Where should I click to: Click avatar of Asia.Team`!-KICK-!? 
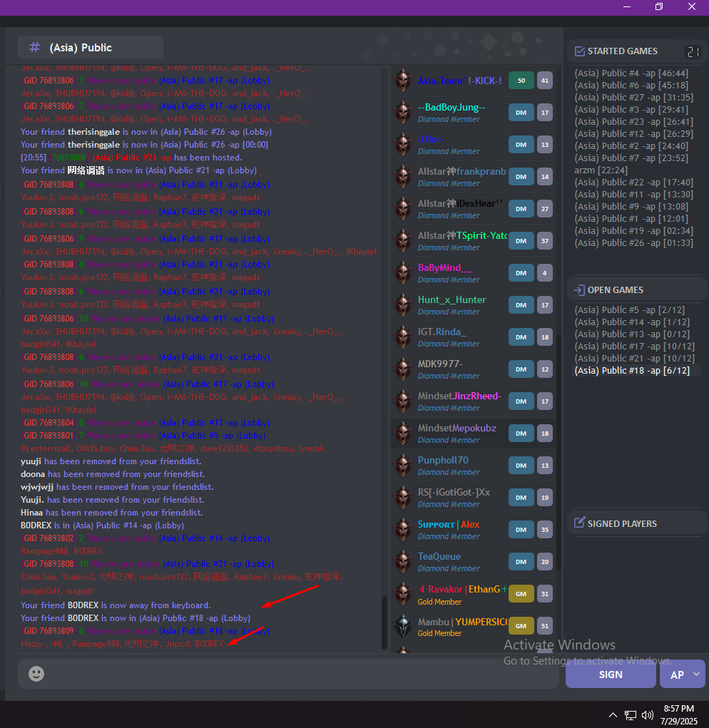403,81
